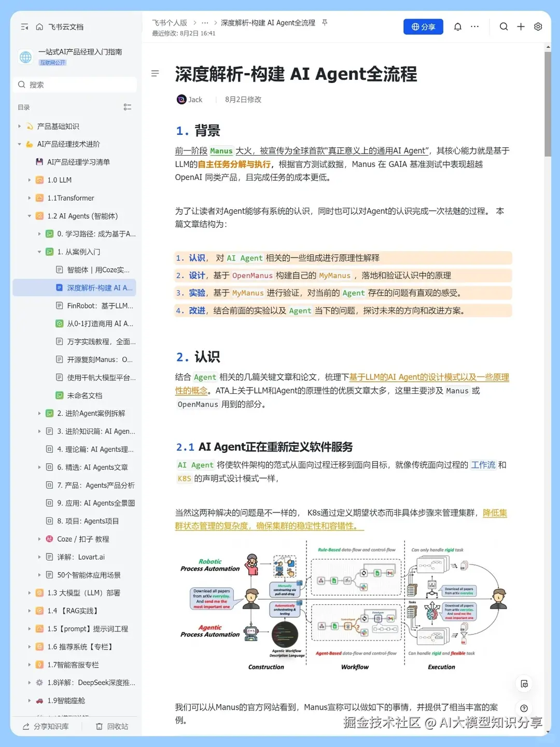This screenshot has width=560, height=747.
Task: Collapse 1. 从案例入门 node
Action: (39, 252)
